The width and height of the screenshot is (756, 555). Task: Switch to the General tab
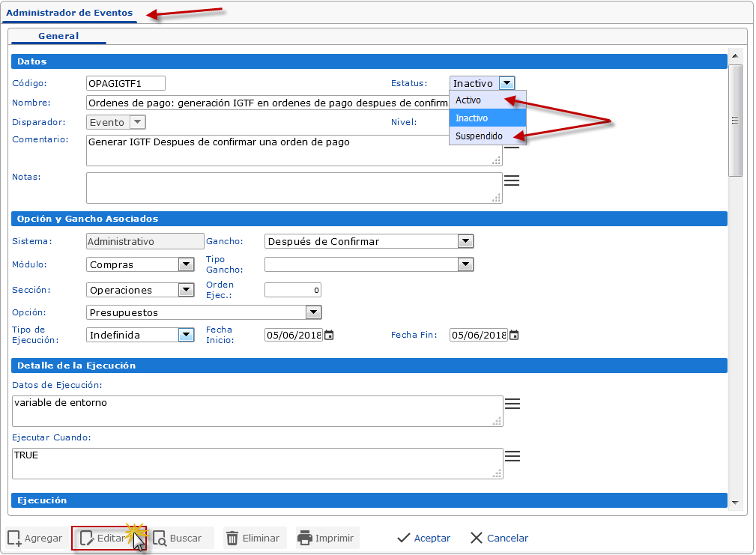[x=58, y=36]
